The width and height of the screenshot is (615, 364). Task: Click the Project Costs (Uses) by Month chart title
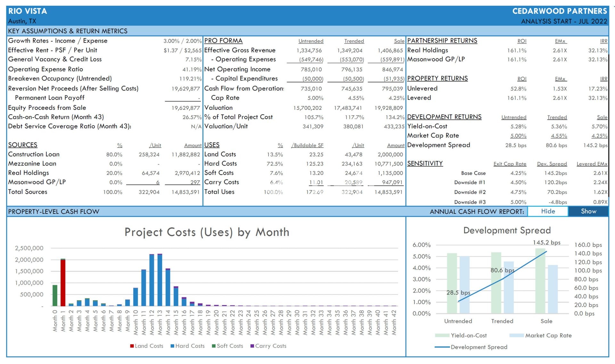point(207,232)
